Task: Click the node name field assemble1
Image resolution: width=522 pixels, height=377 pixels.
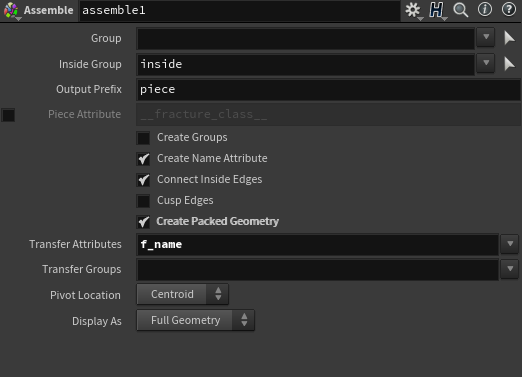Action: (x=240, y=10)
